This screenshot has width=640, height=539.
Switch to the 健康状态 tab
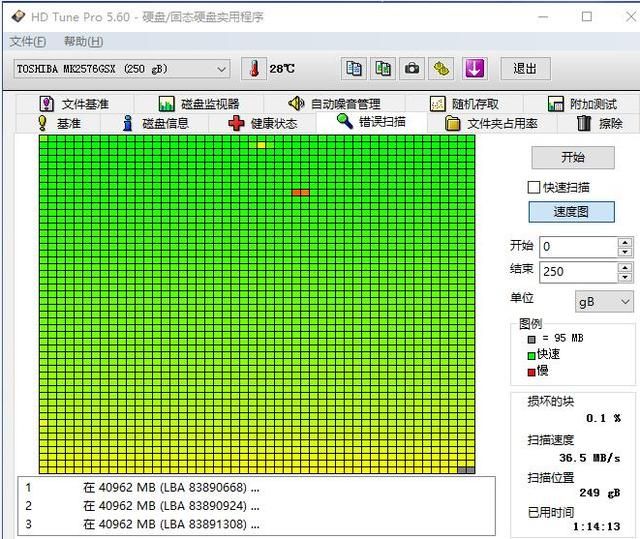(x=262, y=123)
